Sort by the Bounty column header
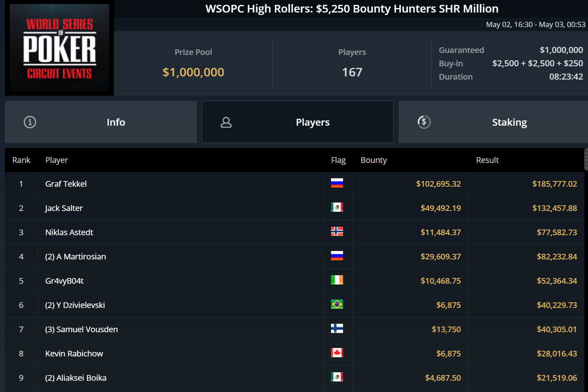The image size is (588, 392). 374,160
